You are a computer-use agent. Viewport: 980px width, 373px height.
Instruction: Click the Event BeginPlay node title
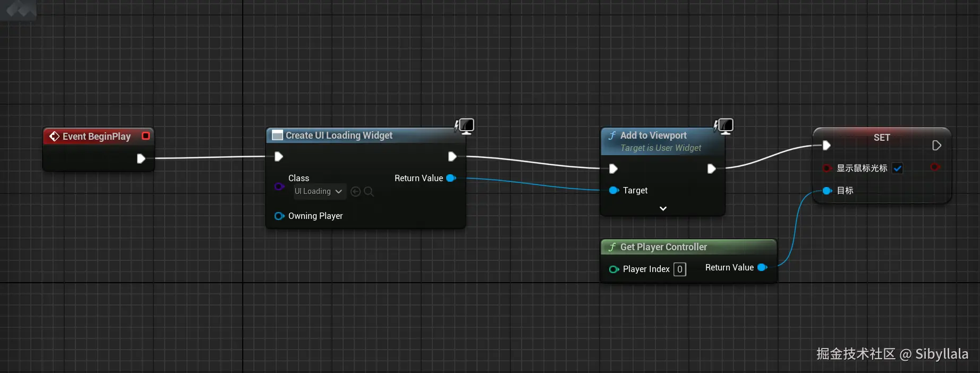96,137
